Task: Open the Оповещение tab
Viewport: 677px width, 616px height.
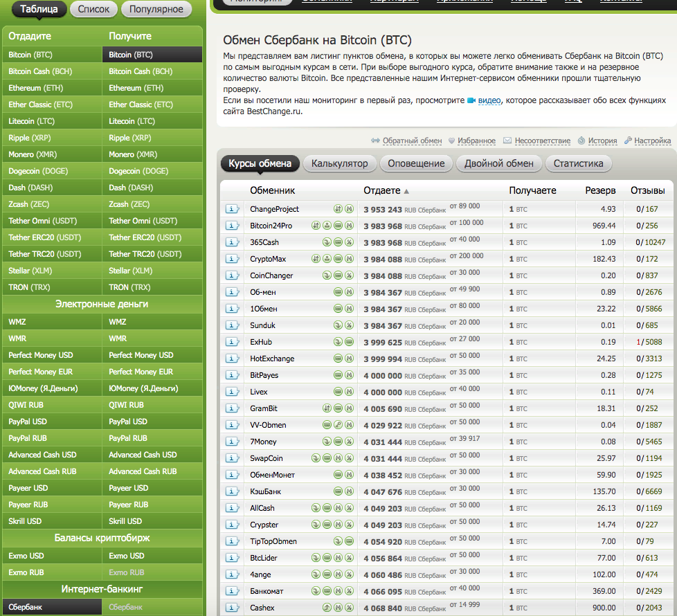Action: click(416, 163)
